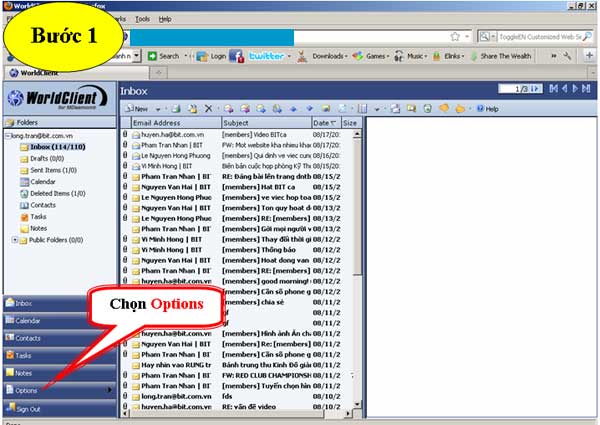This screenshot has width=600, height=425.
Task: Open the browser Help menu
Action: coord(165,19)
